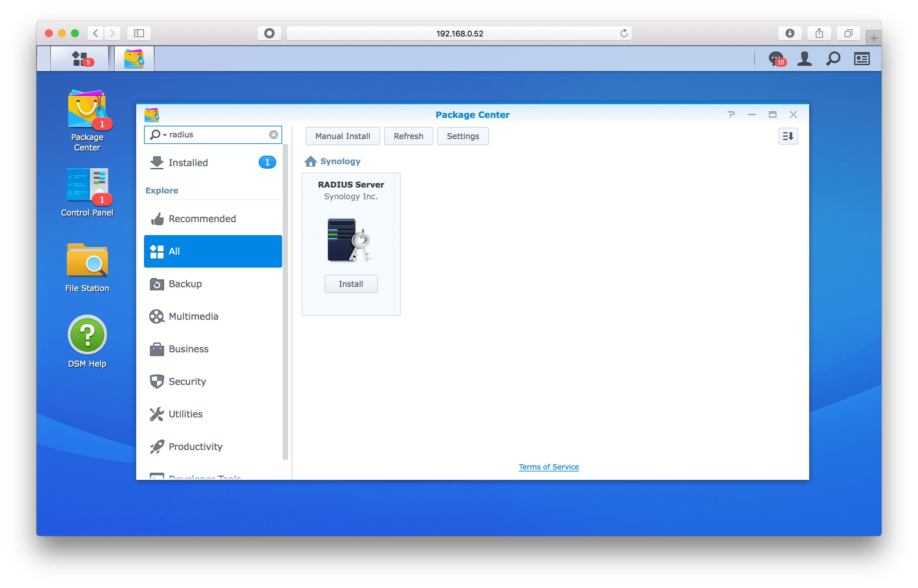Select the Security category
Image resolution: width=918 pixels, height=588 pixels.
187,381
